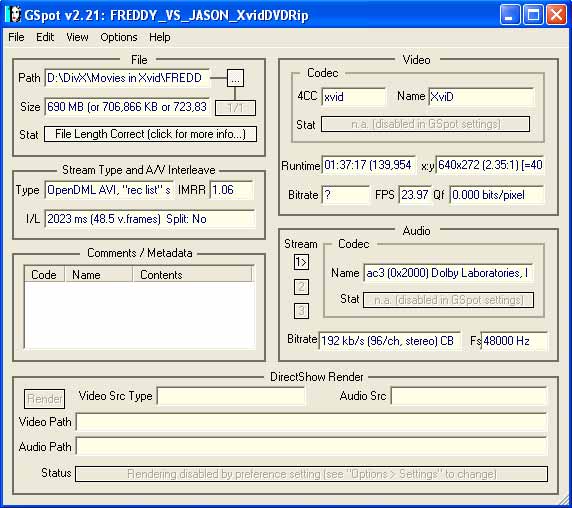Maximize the GSpot window
The width and height of the screenshot is (572, 508).
tap(533, 15)
